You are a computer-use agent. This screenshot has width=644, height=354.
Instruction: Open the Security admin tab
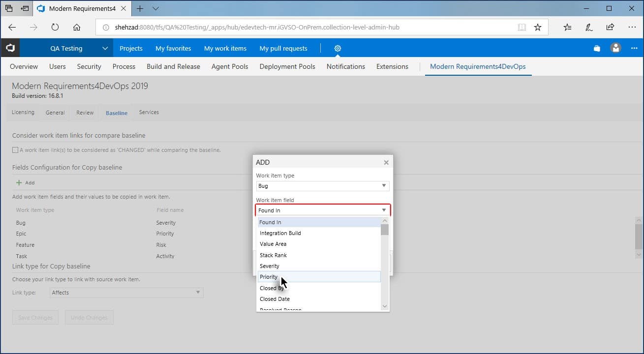coord(89,66)
